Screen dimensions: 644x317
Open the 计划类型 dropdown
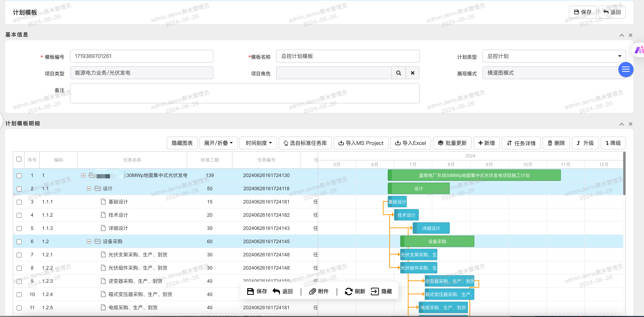pyautogui.click(x=554, y=56)
